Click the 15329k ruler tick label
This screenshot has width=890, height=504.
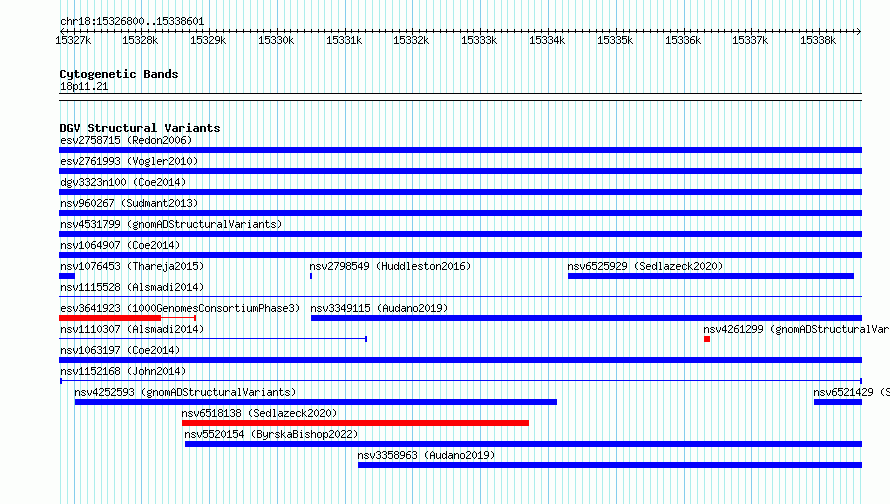click(208, 40)
